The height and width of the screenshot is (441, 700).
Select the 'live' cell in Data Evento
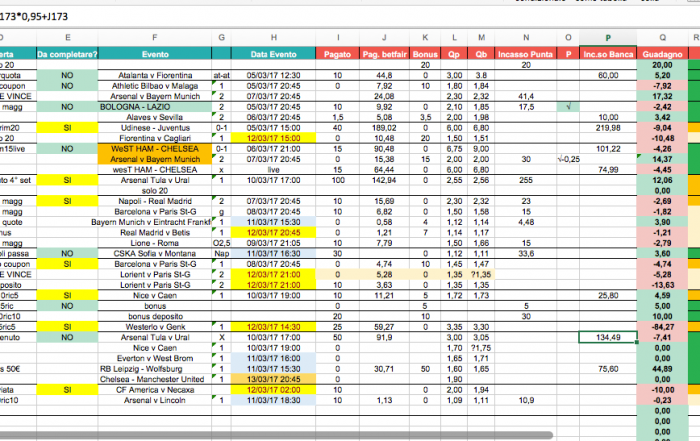273,170
